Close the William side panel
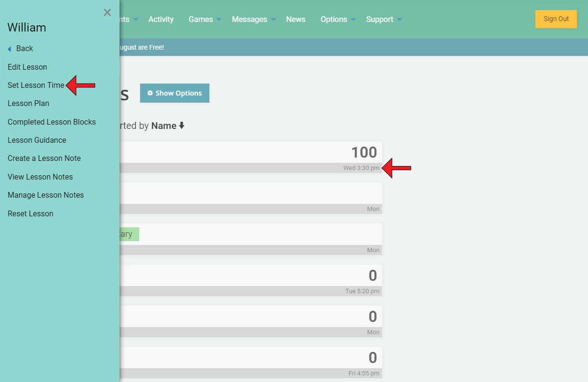 pyautogui.click(x=107, y=13)
